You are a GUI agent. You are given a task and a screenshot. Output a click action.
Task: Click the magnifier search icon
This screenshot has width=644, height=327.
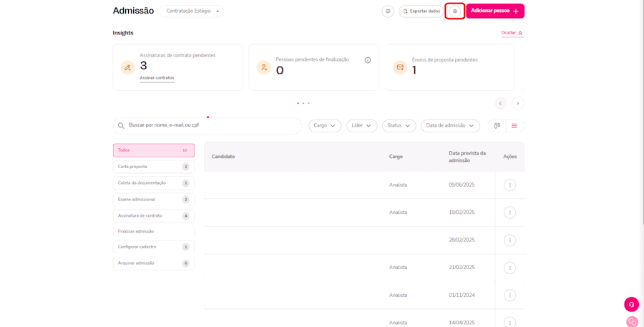click(x=121, y=126)
